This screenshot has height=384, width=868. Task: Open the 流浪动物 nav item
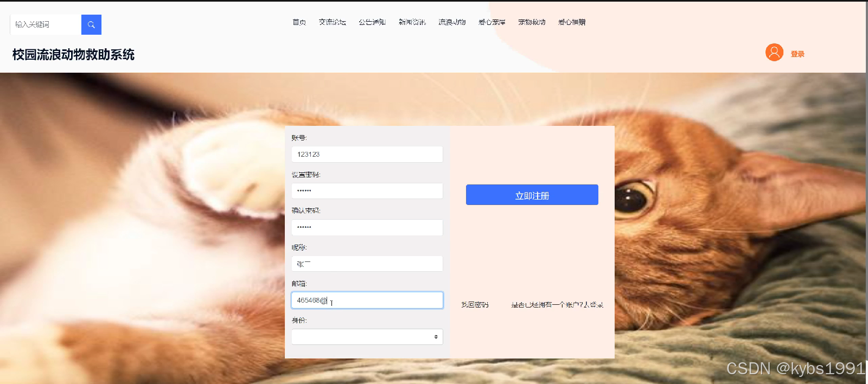coord(452,22)
